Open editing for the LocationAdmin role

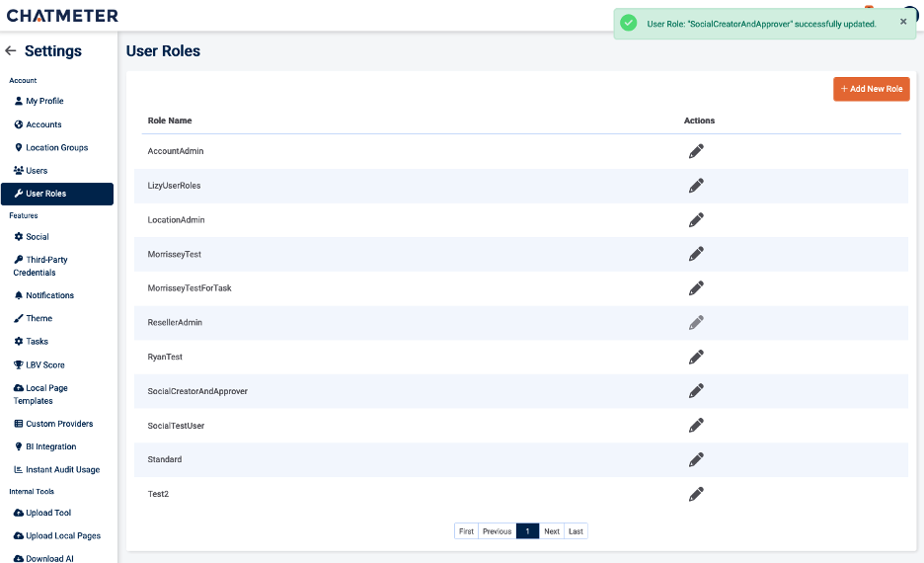click(x=696, y=219)
